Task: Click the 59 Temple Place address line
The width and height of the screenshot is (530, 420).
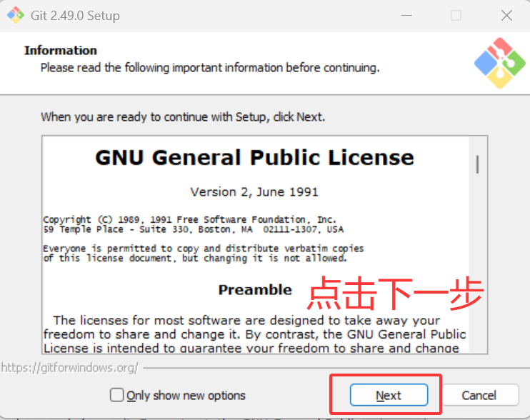Action: point(194,229)
